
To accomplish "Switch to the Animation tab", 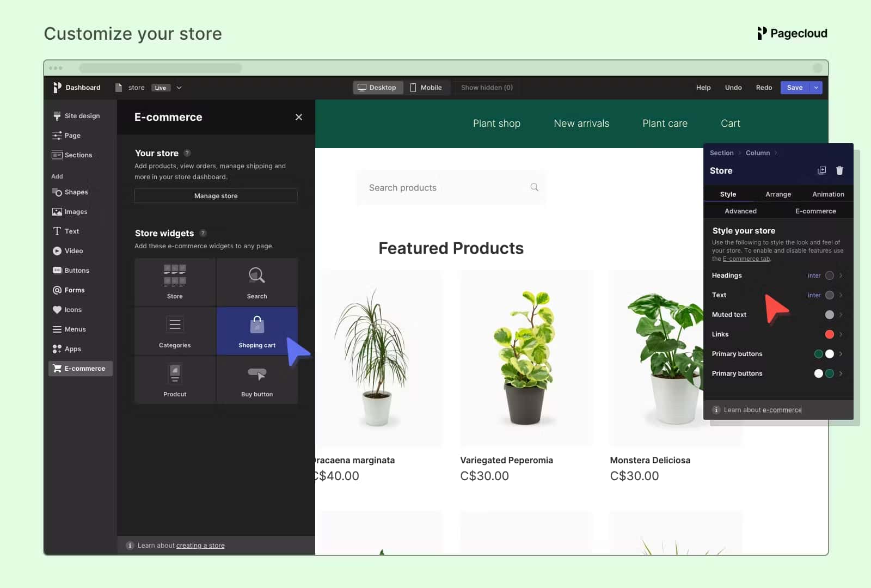I will [828, 194].
